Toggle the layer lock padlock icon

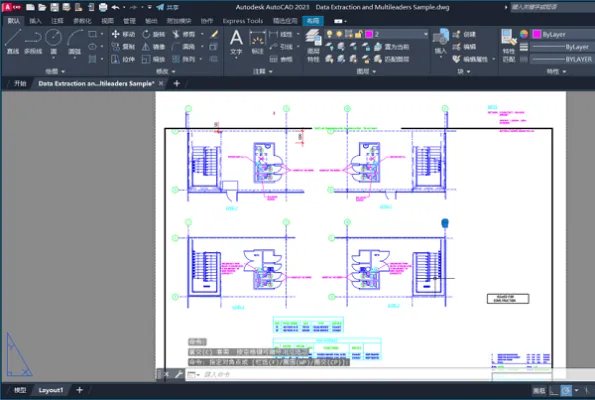pyautogui.click(x=358, y=34)
